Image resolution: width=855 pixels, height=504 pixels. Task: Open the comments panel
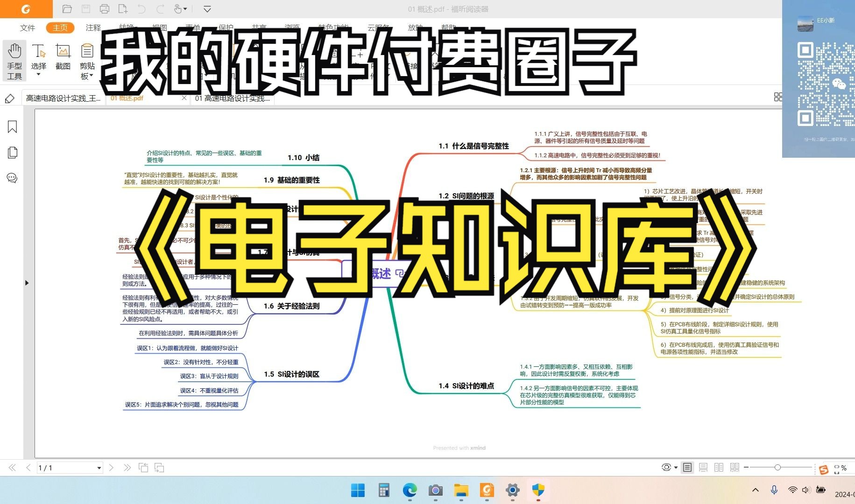click(12, 178)
